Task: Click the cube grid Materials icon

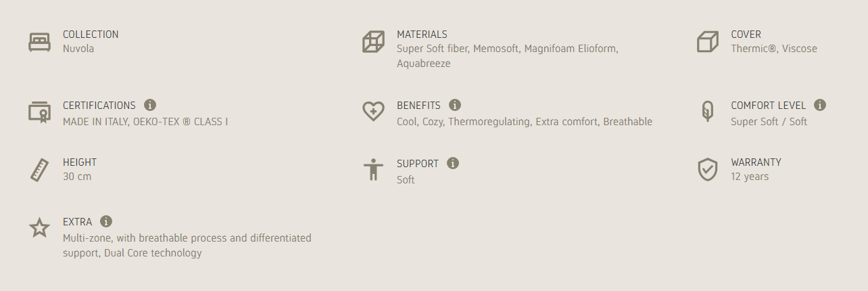Action: coord(373,42)
